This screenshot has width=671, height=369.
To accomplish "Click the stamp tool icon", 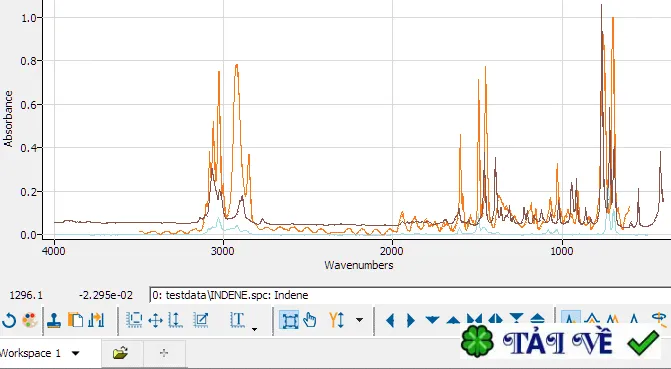I will tap(54, 320).
